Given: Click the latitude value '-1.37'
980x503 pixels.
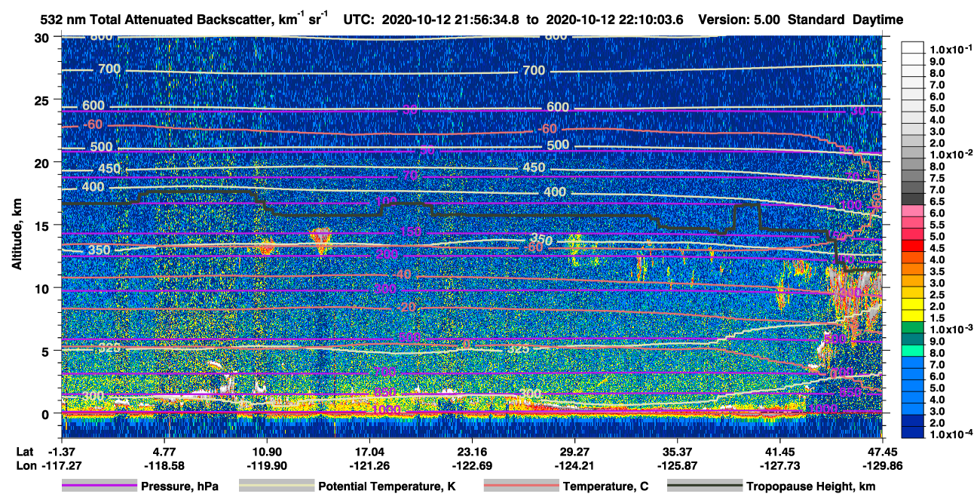Looking at the screenshot, I should click(x=62, y=451).
